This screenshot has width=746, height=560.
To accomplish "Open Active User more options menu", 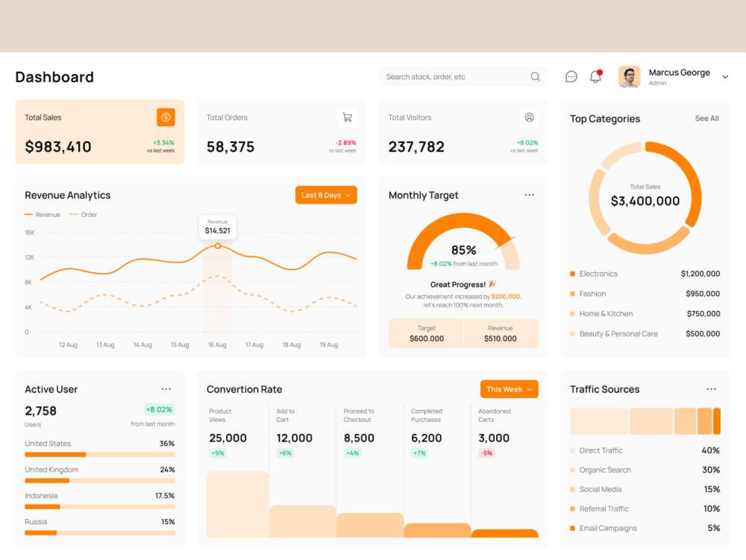I will click(x=166, y=388).
